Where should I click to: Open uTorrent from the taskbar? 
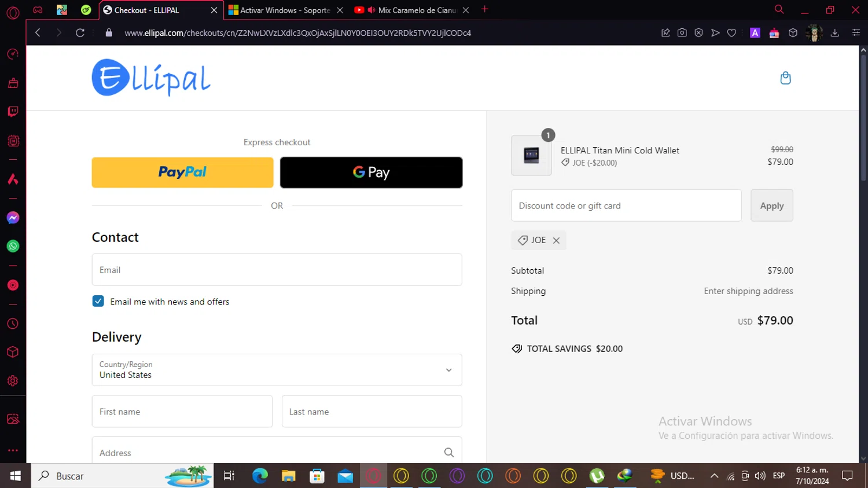[x=597, y=476]
